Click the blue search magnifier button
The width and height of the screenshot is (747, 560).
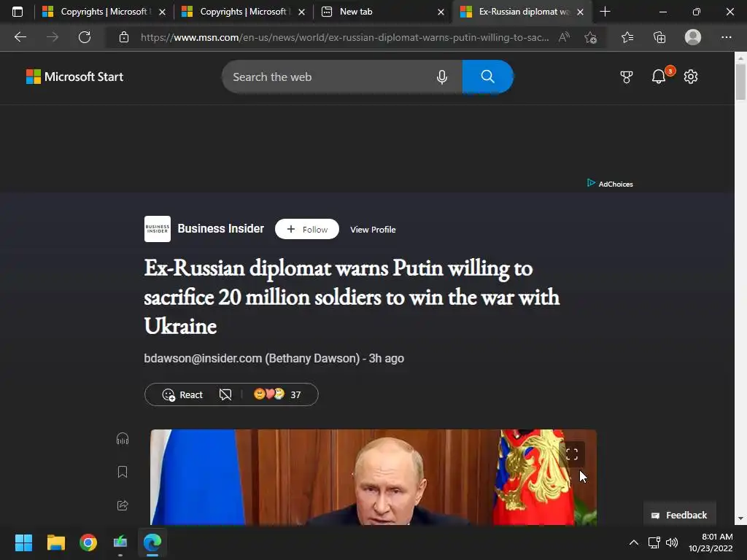point(487,77)
